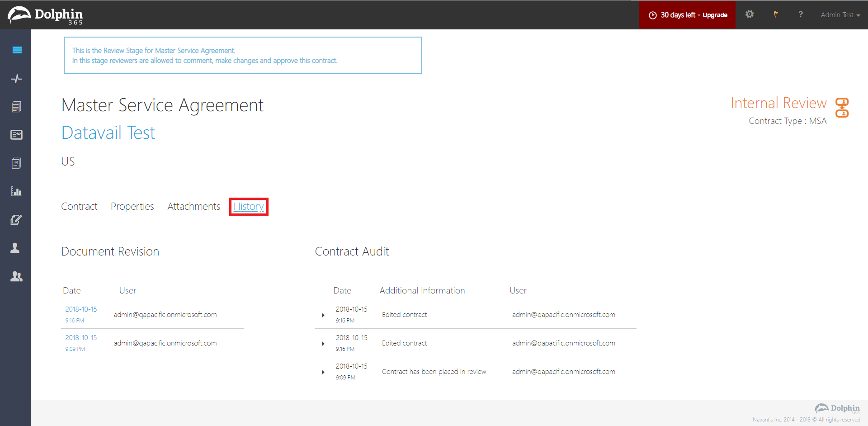Click the Internal Review stage label

(x=778, y=103)
